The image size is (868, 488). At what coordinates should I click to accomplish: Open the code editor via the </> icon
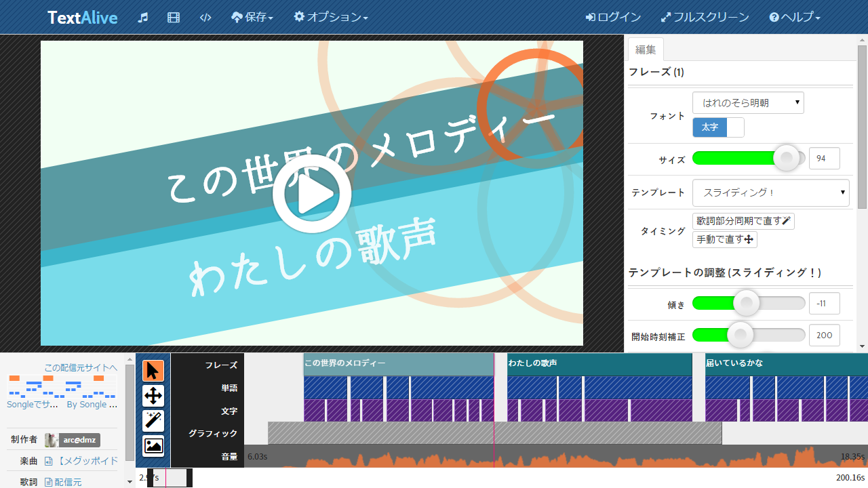(205, 17)
